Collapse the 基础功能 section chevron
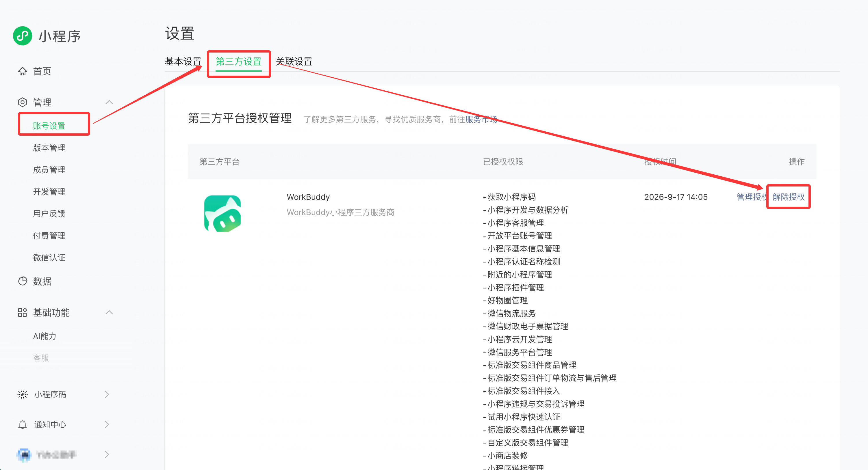This screenshot has height=470, width=868. pyautogui.click(x=109, y=312)
